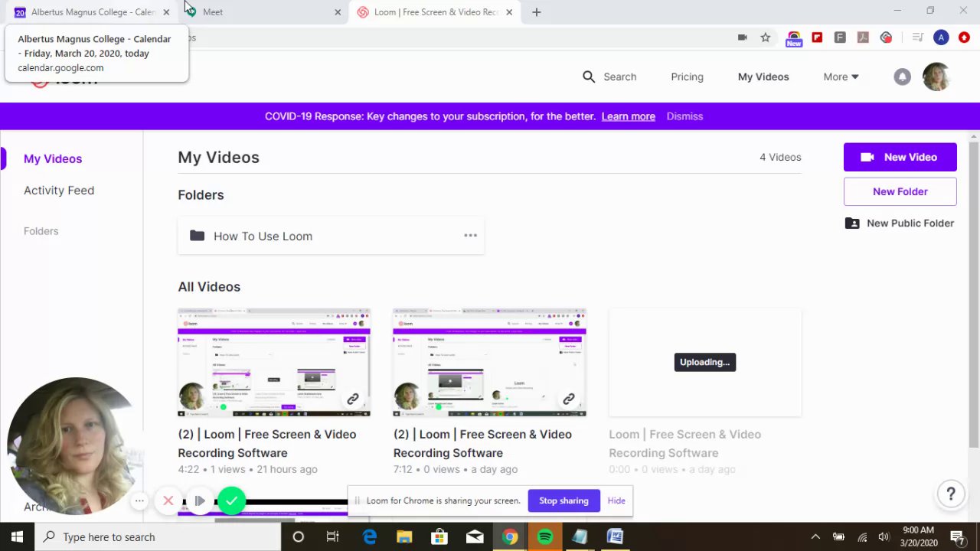Open the rainbow extension marked New
This screenshot has width=980, height=551.
(x=794, y=38)
